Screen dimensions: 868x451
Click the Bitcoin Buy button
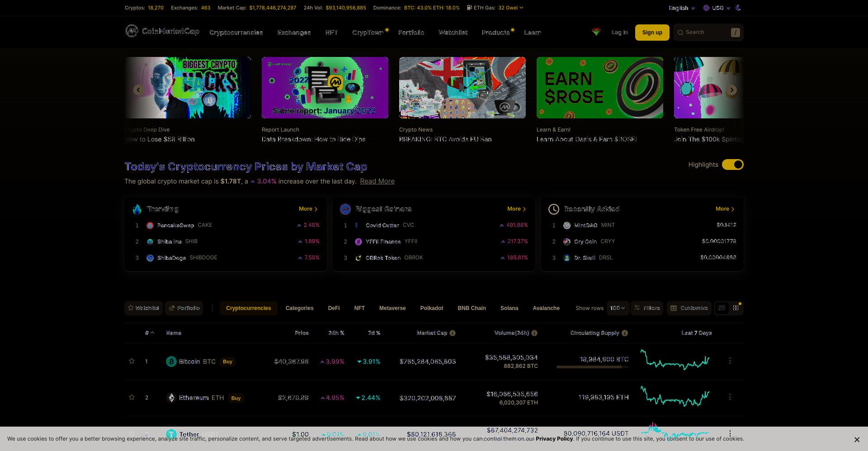tap(227, 362)
